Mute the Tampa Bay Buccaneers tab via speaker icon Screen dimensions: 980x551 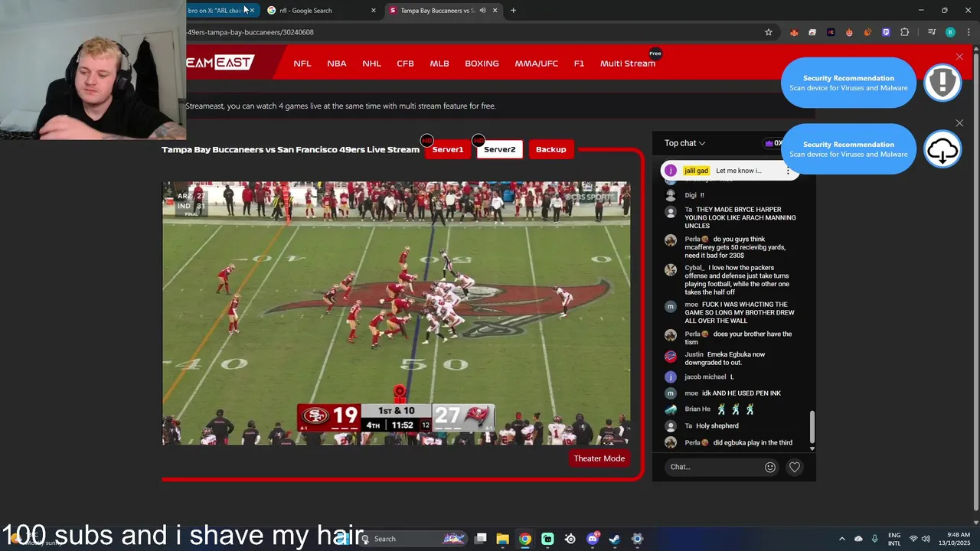click(x=482, y=11)
